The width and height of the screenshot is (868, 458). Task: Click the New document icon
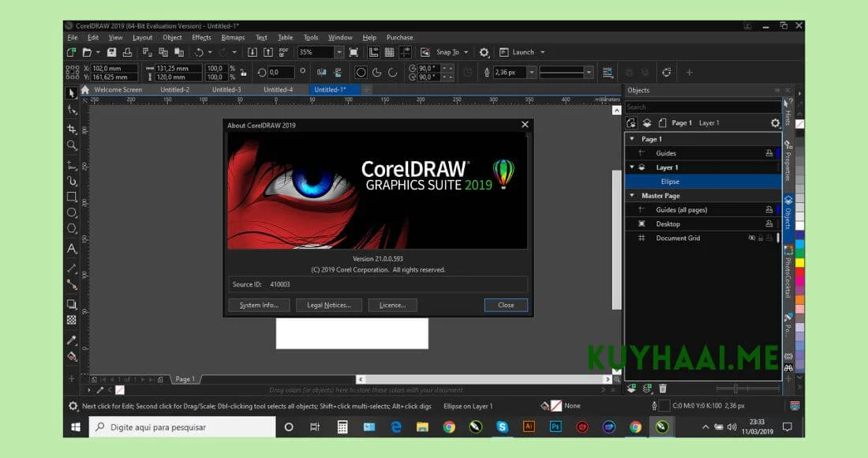tap(71, 52)
